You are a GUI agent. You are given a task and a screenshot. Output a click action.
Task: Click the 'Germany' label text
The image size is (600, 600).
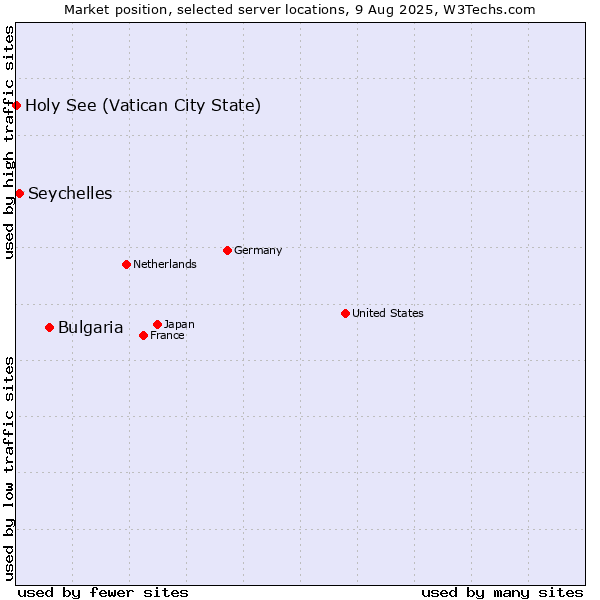click(258, 251)
